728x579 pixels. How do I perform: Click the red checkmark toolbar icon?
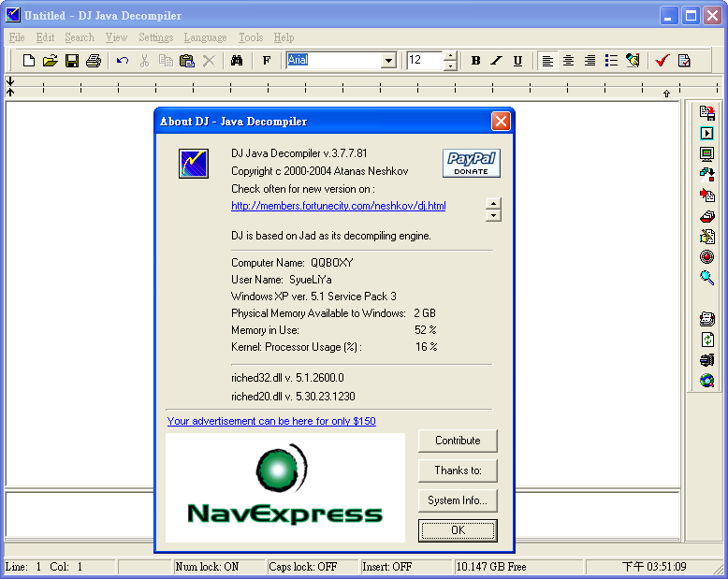click(x=662, y=60)
